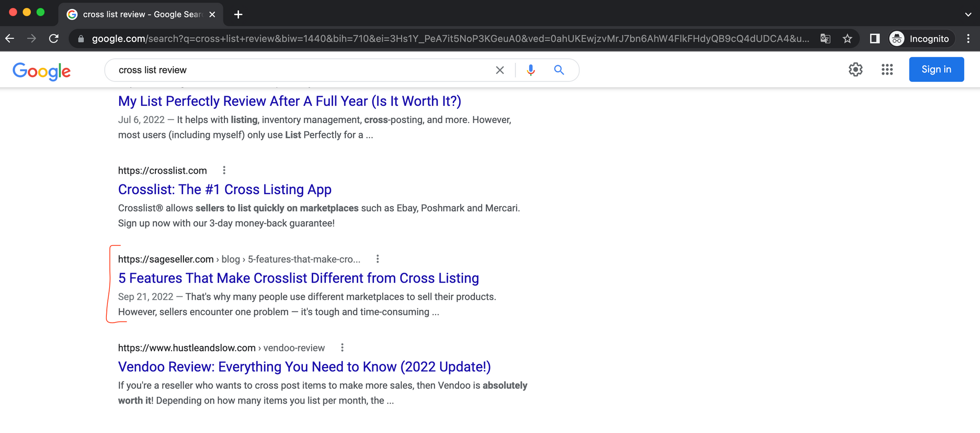Click the Google logo

(42, 71)
